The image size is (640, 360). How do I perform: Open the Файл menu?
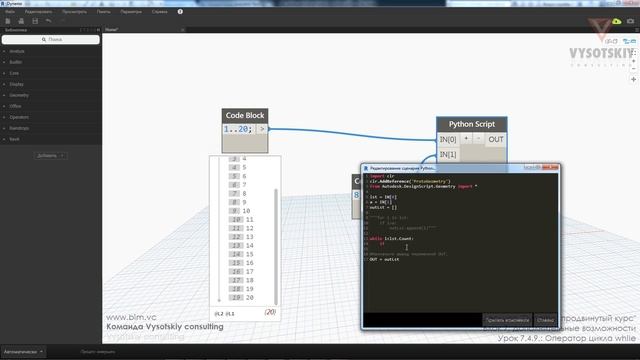[x=10, y=12]
